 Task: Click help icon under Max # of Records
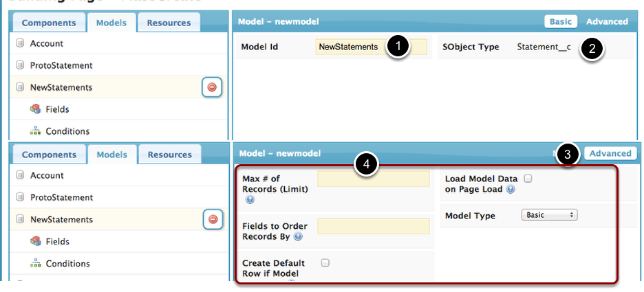pyautogui.click(x=250, y=200)
